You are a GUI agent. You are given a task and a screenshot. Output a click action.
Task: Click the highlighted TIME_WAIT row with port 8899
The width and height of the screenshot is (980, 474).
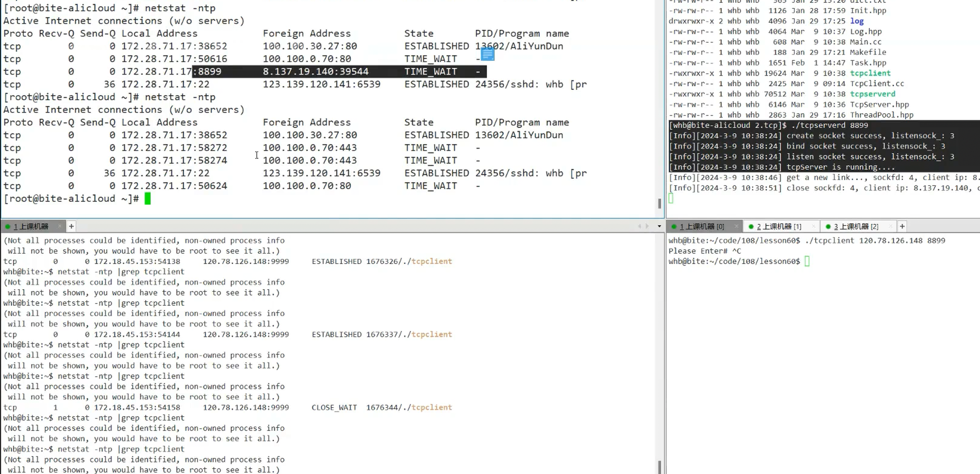pos(245,72)
